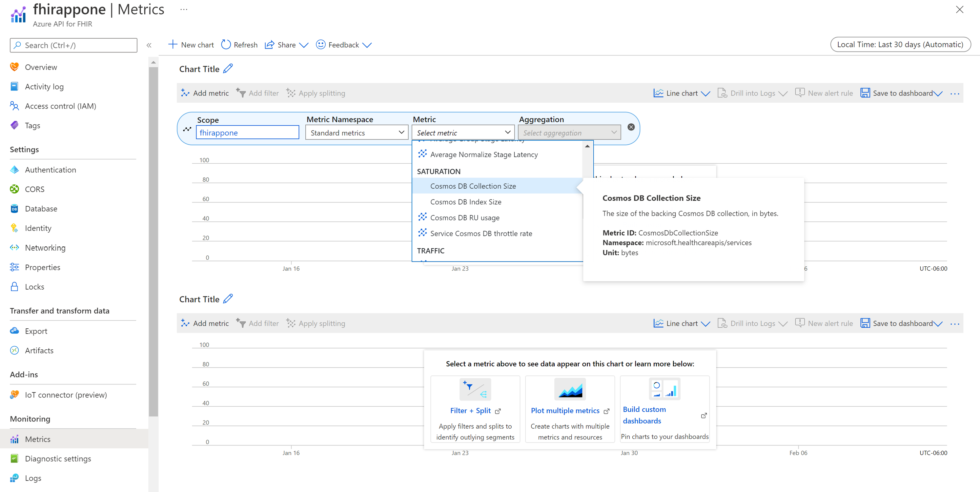980x492 pixels.
Task: Open Diagnostic settings under Monitoring
Action: click(58, 459)
